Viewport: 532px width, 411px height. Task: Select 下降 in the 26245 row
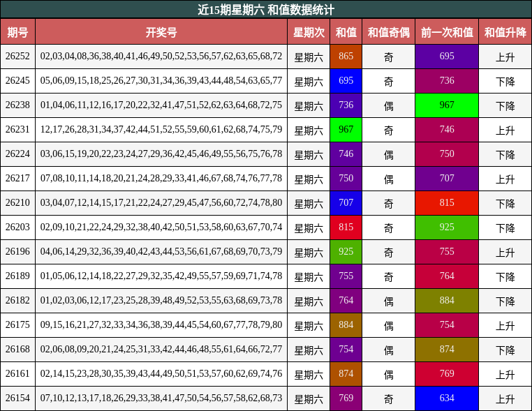coord(505,82)
